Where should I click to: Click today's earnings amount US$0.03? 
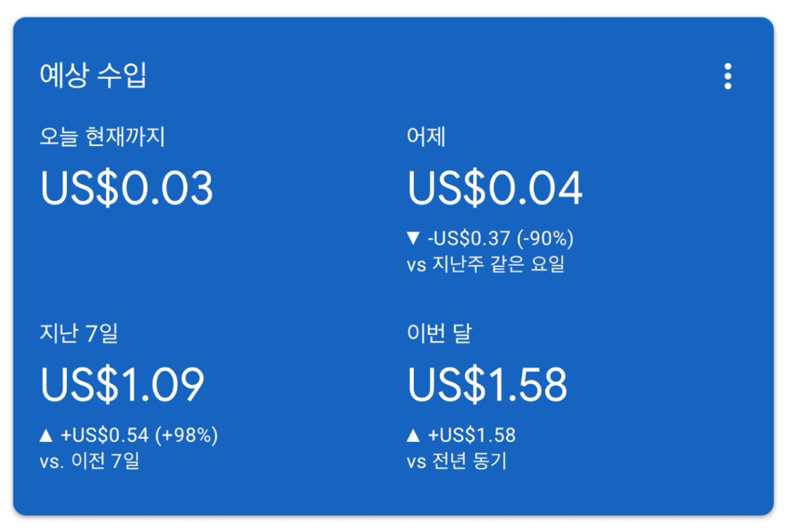(126, 188)
